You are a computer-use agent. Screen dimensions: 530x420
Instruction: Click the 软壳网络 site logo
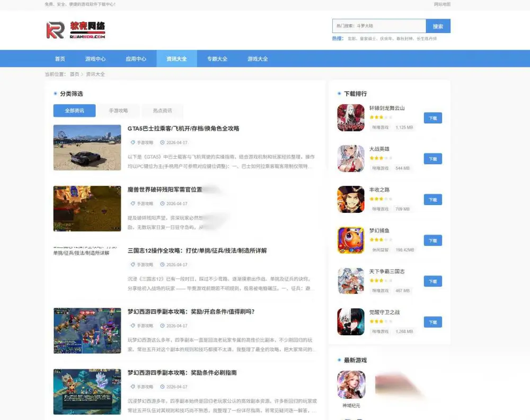(x=76, y=30)
